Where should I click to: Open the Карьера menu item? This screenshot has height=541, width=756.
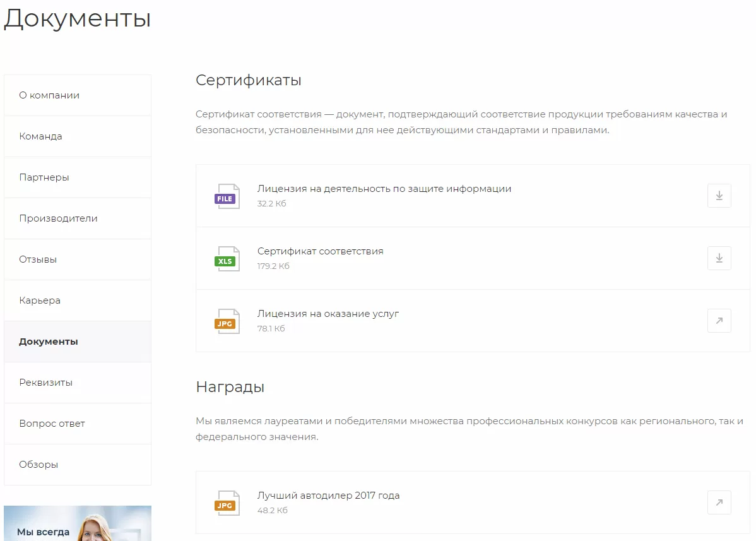(x=78, y=300)
